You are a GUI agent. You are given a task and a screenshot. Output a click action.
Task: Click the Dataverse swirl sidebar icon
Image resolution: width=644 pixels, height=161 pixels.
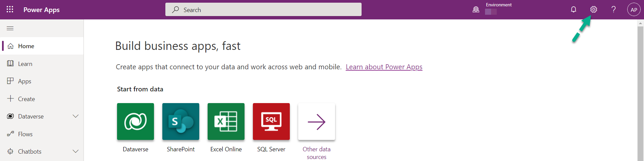pyautogui.click(x=10, y=116)
